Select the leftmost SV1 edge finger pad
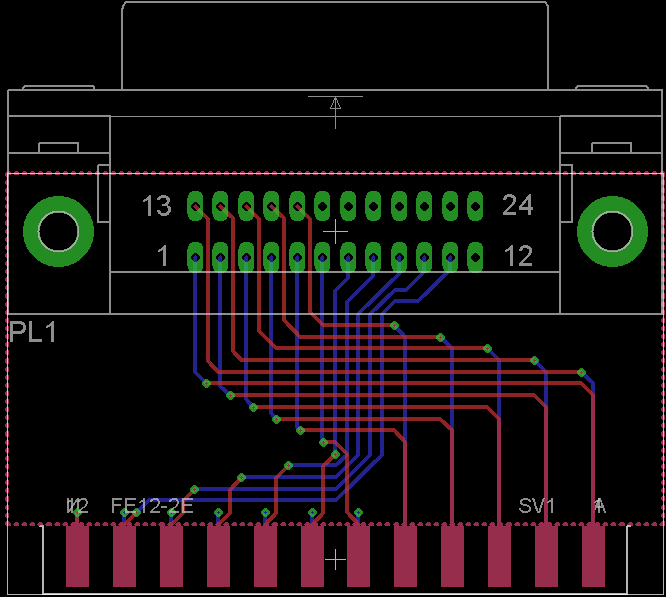Image resolution: width=666 pixels, height=597 pixels. 77,556
